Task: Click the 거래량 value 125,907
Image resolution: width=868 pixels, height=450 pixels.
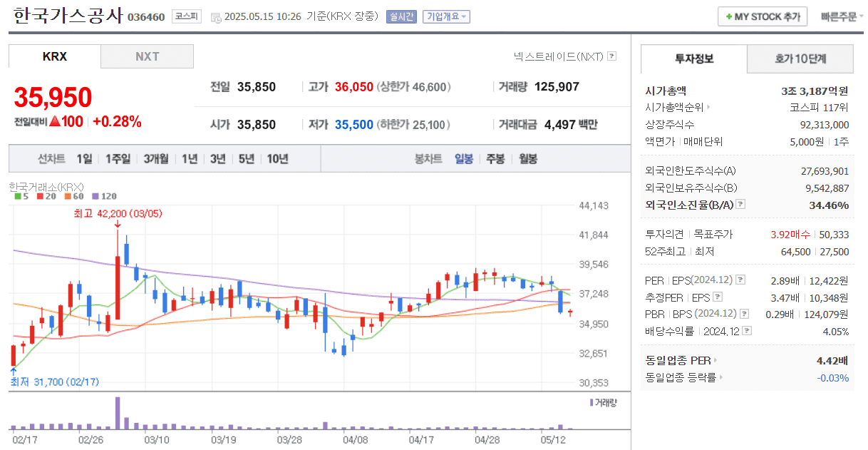Action: click(557, 87)
